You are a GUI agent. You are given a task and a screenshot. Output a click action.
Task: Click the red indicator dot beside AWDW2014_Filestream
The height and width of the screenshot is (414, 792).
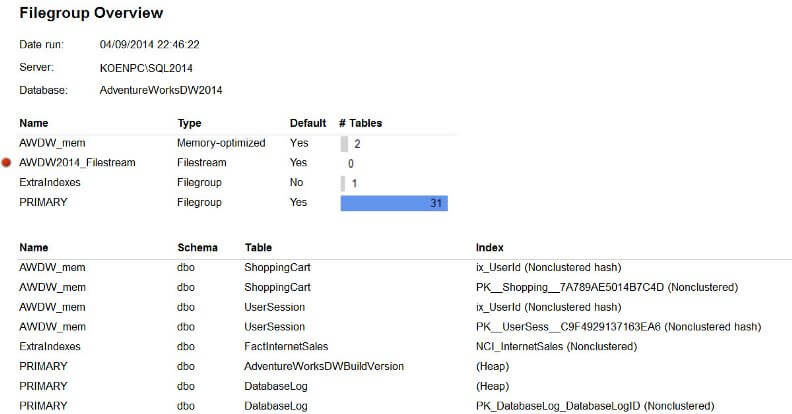7,162
